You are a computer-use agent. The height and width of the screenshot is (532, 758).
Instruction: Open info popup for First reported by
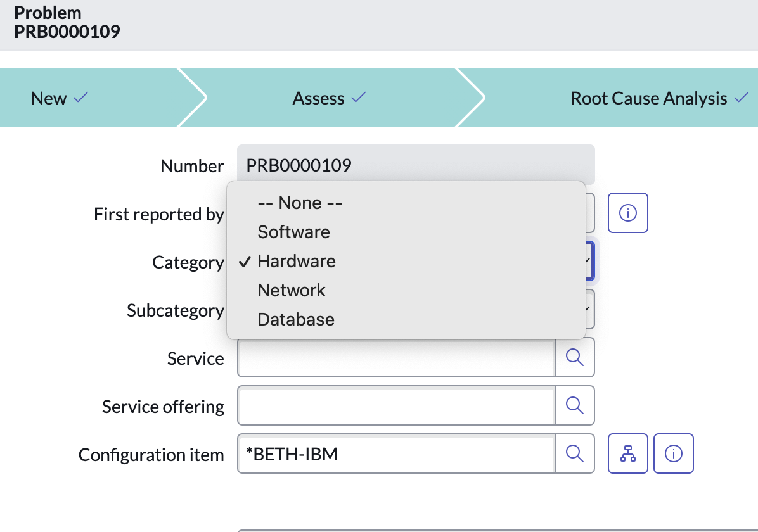click(627, 213)
